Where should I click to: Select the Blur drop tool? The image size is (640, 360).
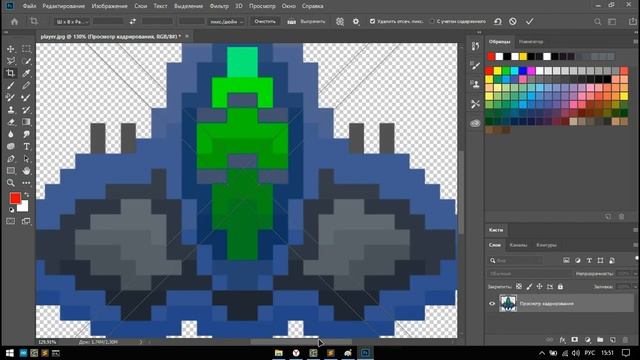11,134
